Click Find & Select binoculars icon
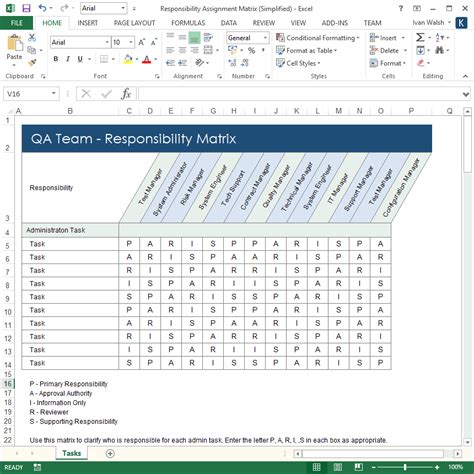This screenshot has width=474, height=474. tap(439, 50)
